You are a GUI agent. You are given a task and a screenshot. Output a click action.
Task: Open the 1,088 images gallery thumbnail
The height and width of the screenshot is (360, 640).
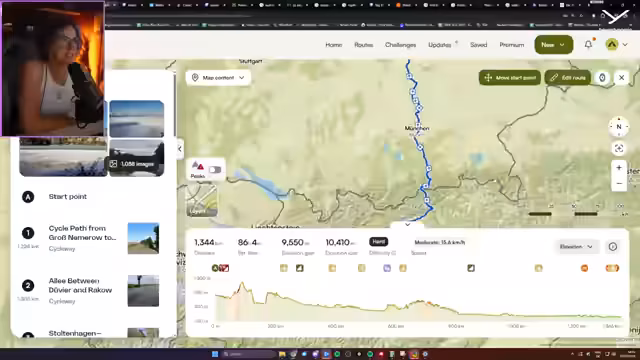(137, 158)
